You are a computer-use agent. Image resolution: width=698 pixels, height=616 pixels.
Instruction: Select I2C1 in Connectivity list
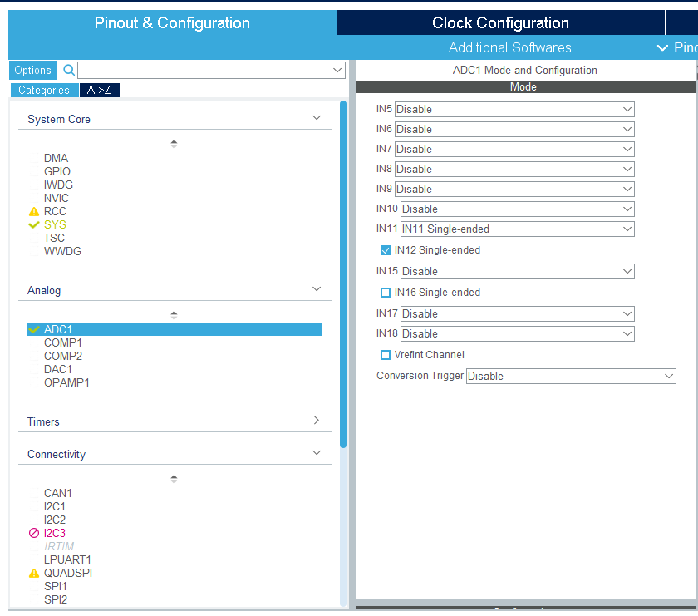(x=54, y=507)
